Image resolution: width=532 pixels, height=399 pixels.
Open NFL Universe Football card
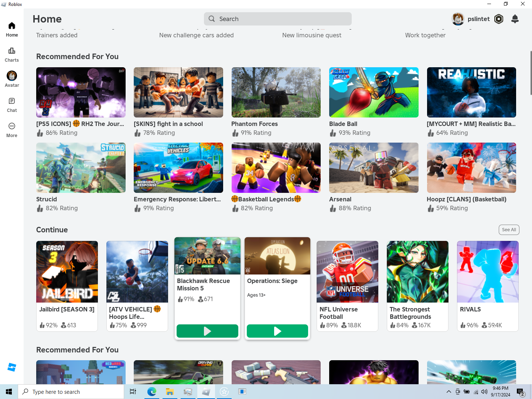[347, 286]
